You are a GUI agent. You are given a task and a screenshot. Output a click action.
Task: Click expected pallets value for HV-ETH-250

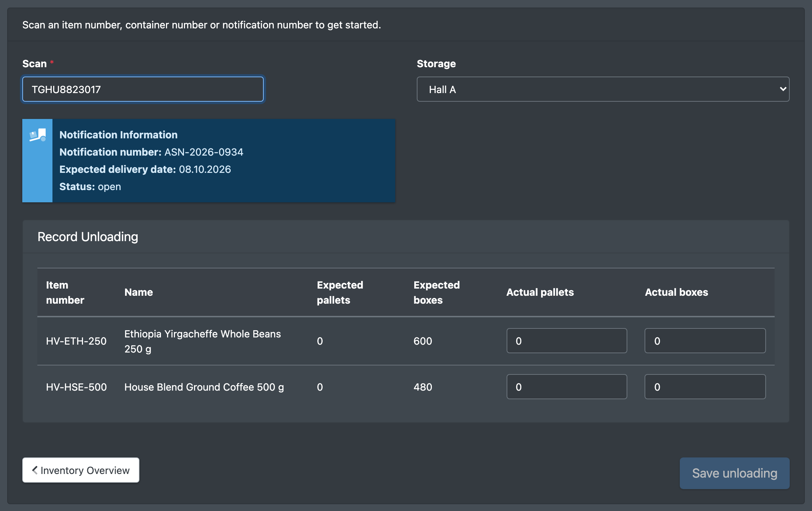tap(320, 341)
